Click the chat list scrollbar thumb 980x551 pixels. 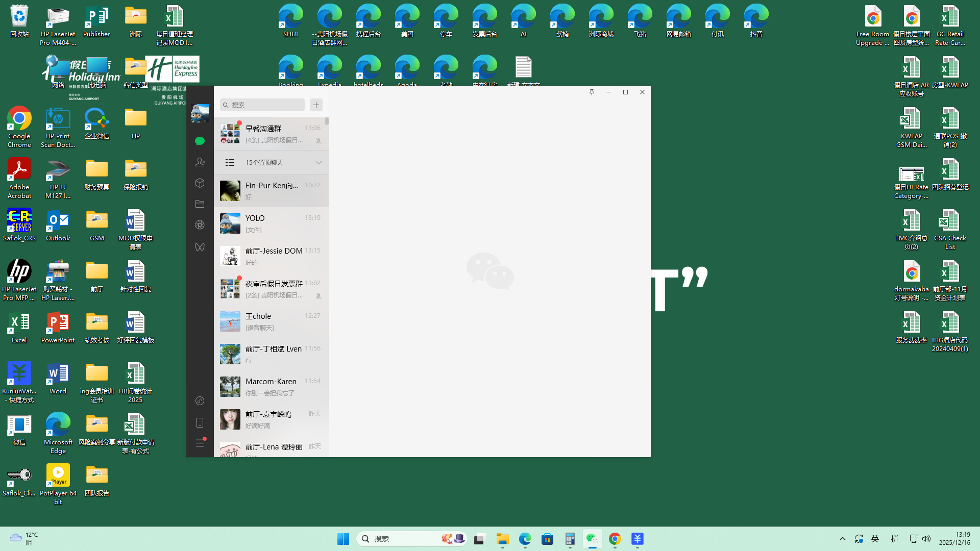coord(327,121)
